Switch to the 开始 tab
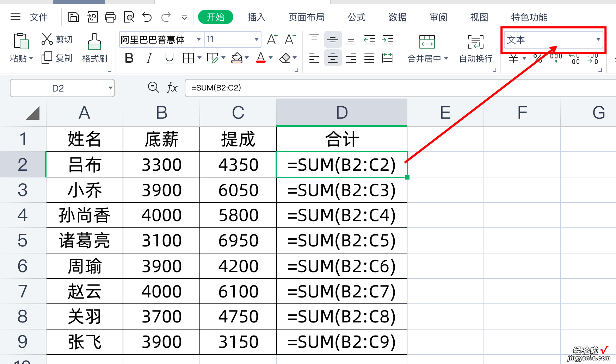The width and height of the screenshot is (616, 364). pyautogui.click(x=216, y=17)
